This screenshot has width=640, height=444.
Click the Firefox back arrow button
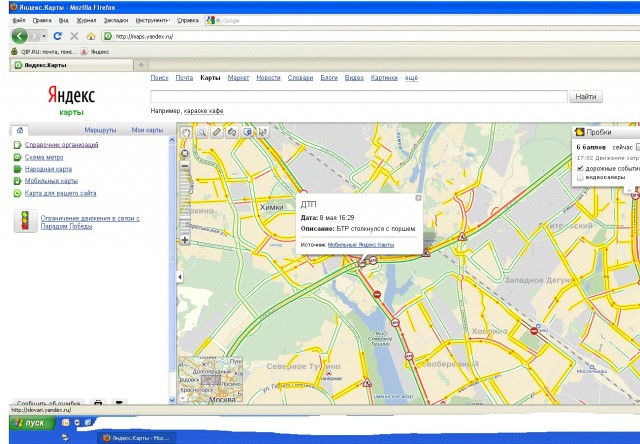pyautogui.click(x=20, y=36)
